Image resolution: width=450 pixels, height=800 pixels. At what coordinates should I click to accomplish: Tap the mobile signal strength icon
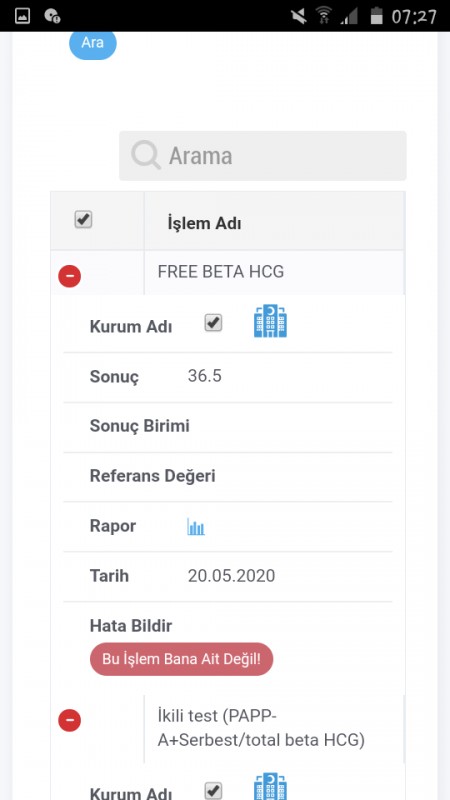[349, 16]
